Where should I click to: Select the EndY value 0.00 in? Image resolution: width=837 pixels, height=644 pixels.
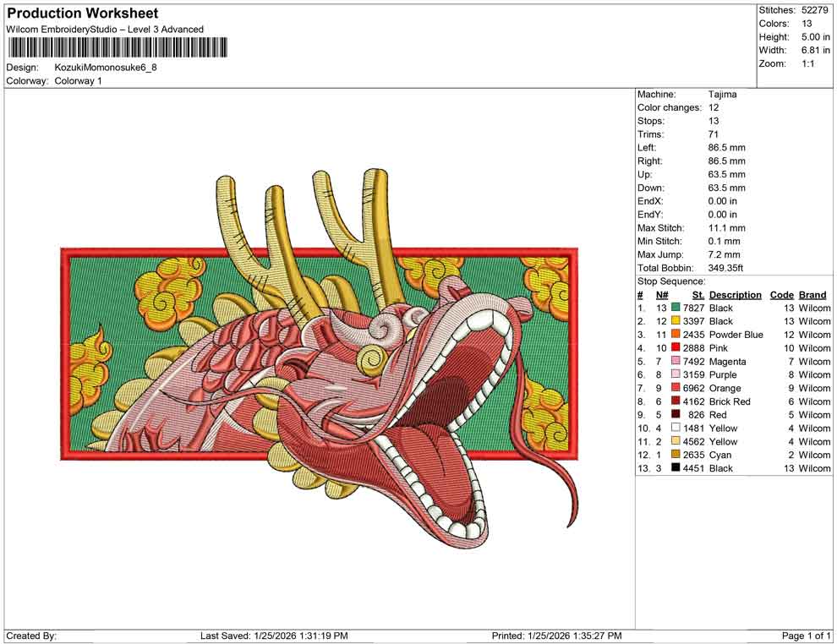[x=722, y=215]
